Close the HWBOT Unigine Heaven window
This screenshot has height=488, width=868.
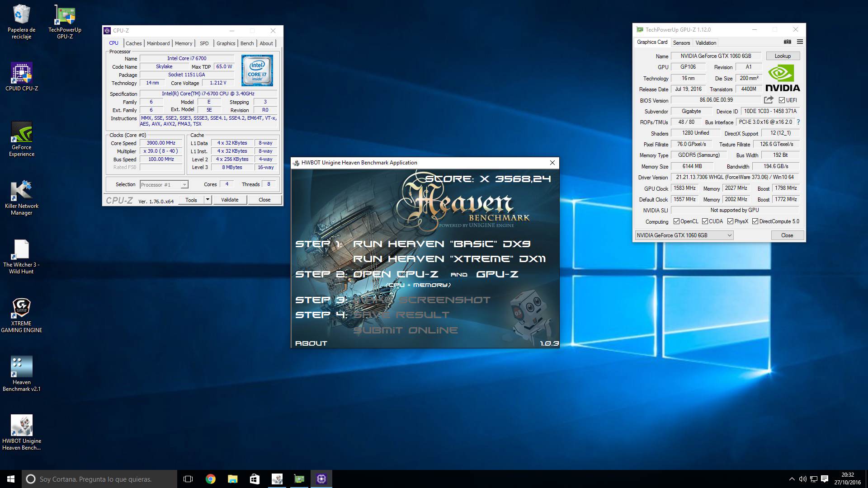(x=552, y=163)
